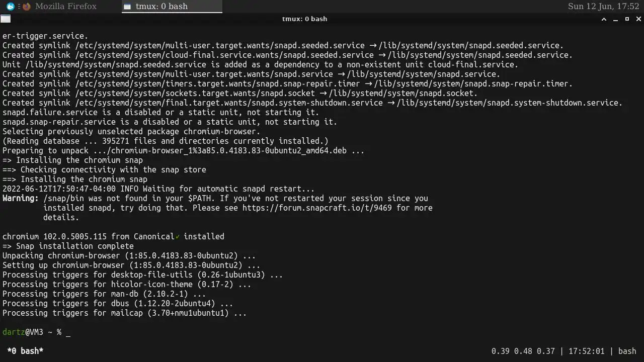Close the tmux terminal window
Screen dimensions: 644x362
[x=639, y=19]
